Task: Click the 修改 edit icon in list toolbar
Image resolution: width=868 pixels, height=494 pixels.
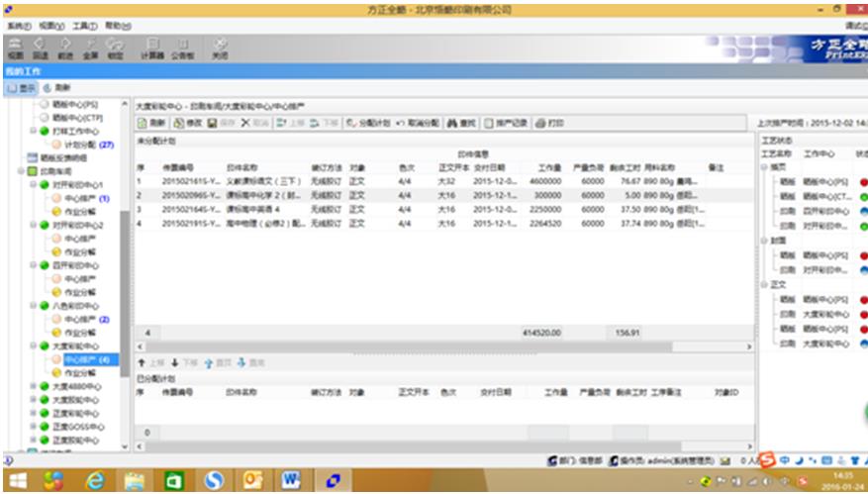Action: point(187,123)
